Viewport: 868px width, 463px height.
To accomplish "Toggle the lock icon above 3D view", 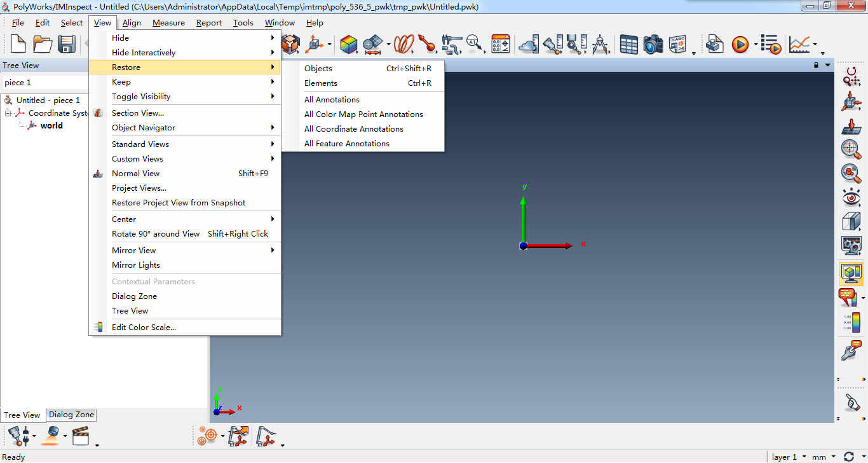I will pyautogui.click(x=817, y=65).
